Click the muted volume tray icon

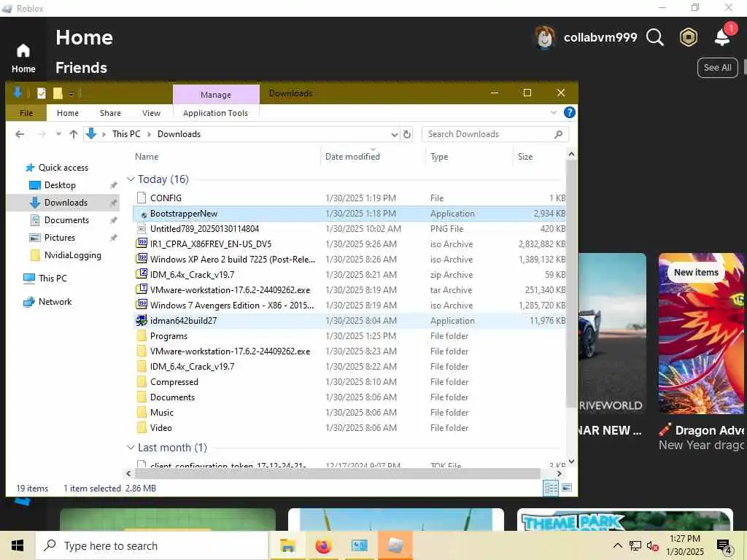pos(653,545)
